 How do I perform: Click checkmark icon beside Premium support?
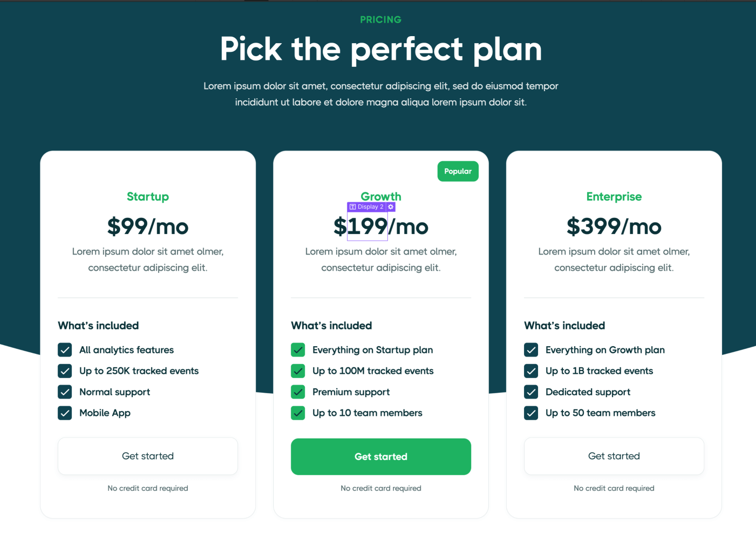298,392
